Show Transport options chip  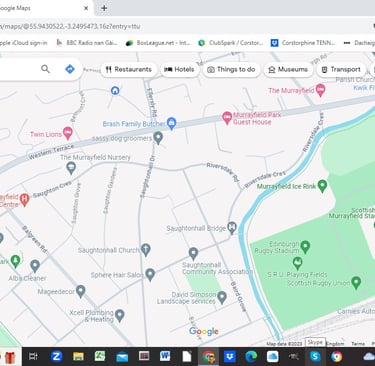coord(341,69)
